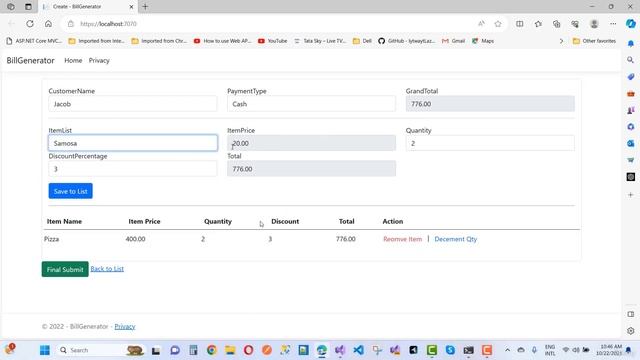The width and height of the screenshot is (640, 360).
Task: Remove Item for the Pizza row
Action: (x=402, y=239)
